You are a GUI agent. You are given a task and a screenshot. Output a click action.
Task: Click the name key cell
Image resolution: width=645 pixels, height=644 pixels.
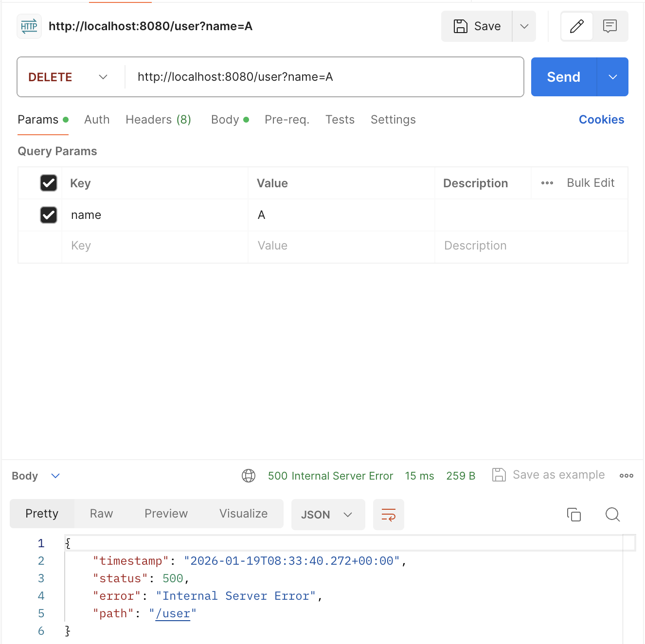[155, 215]
